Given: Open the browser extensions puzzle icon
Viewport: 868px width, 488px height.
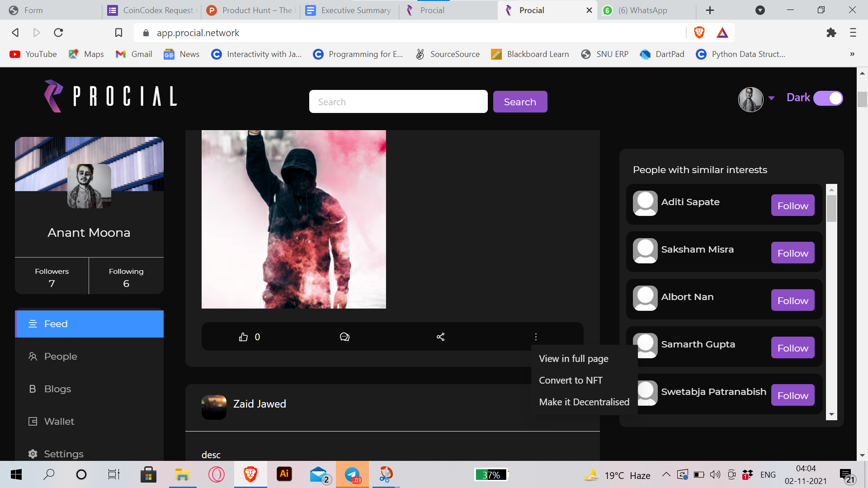Looking at the screenshot, I should 831,33.
